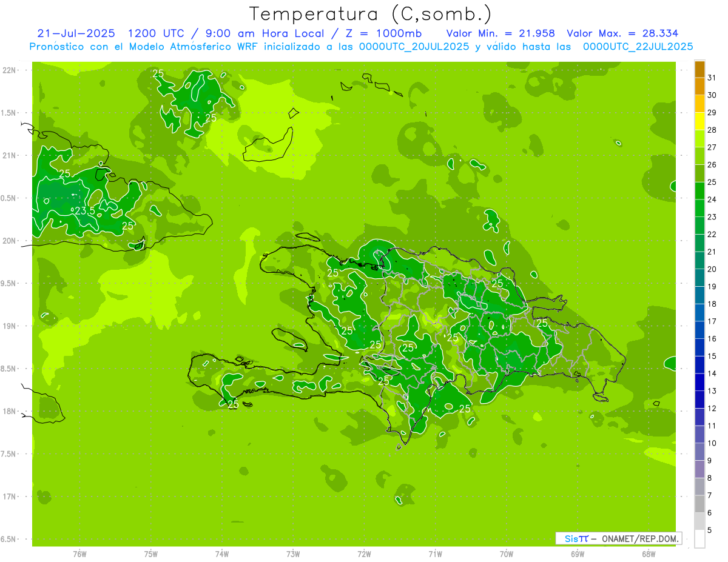This screenshot has height=562, width=728.
Task: Click the "73W" longitude axis label
Action: pyautogui.click(x=293, y=554)
